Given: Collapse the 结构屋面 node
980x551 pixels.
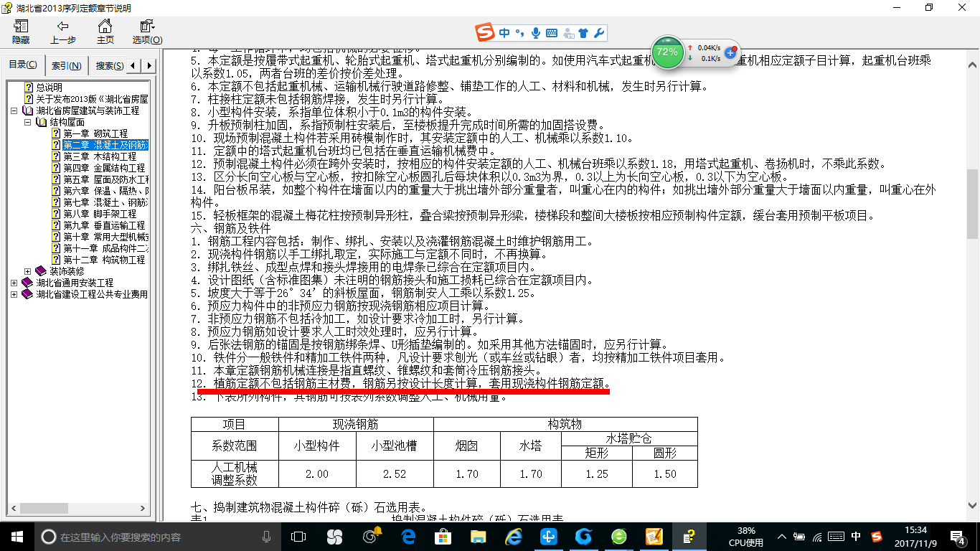Looking at the screenshot, I should [x=28, y=123].
